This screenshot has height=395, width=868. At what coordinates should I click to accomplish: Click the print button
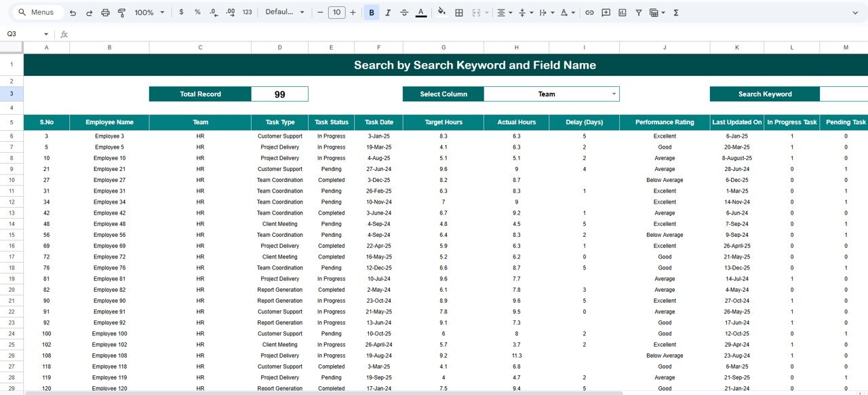click(105, 12)
